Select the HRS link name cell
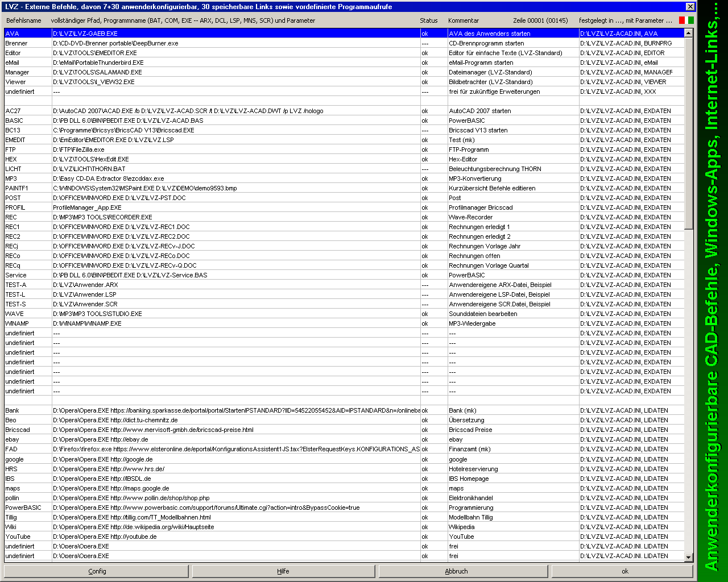This screenshot has width=728, height=582. coord(28,469)
